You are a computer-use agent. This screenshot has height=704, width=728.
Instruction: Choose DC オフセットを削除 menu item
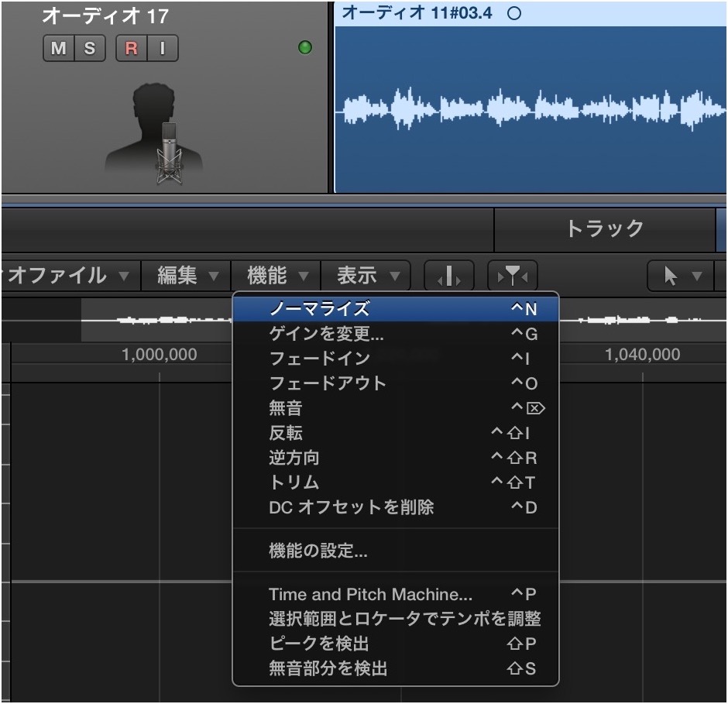pos(396,507)
